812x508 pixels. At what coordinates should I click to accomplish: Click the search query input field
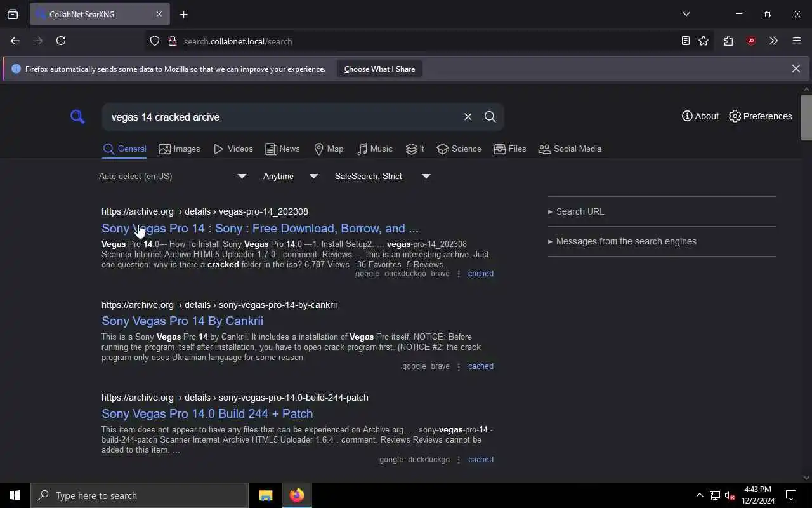tap(283, 117)
